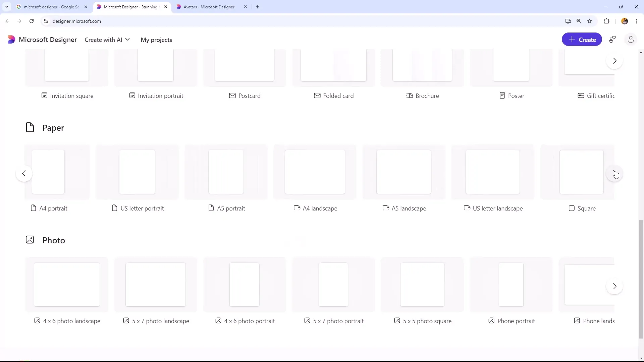This screenshot has width=644, height=362.
Task: Click the Paper section document icon
Action: click(30, 127)
